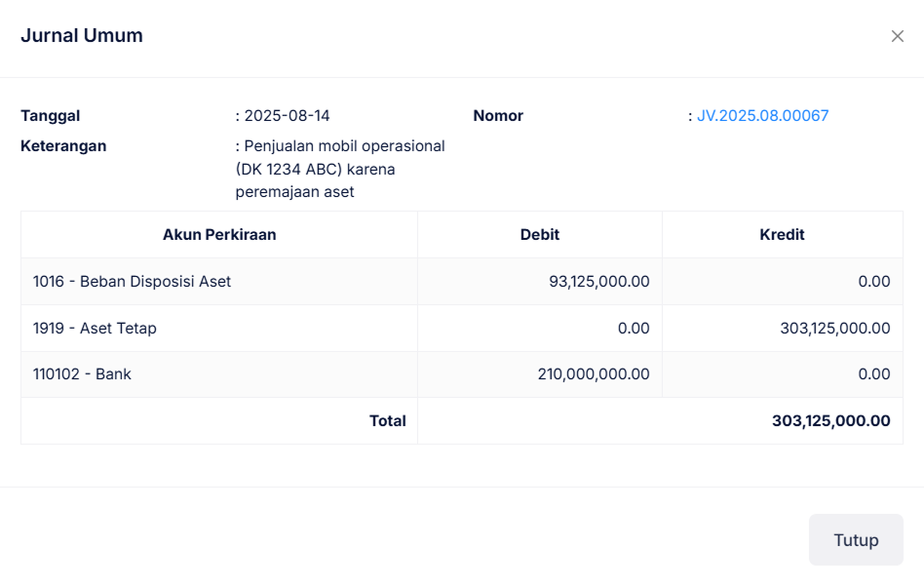Close the Jurnal Umum dialog with X icon
The width and height of the screenshot is (924, 587).
click(897, 36)
